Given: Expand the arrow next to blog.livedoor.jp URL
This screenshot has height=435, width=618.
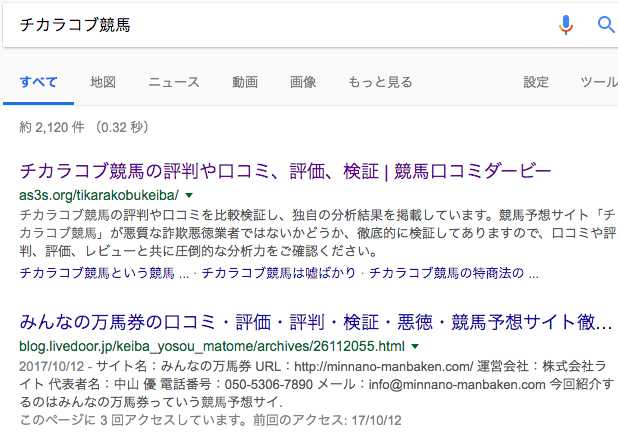Looking at the screenshot, I should [x=415, y=346].
